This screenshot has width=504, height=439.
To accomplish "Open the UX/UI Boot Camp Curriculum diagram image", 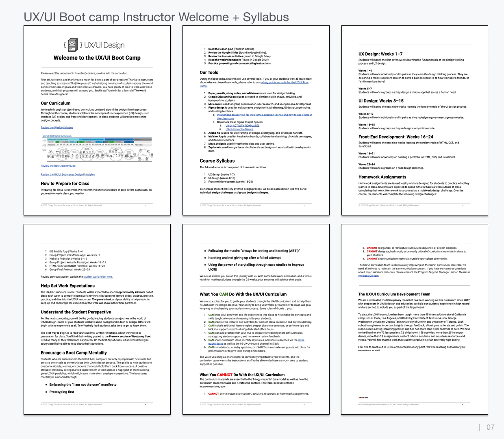I will 97,148.
